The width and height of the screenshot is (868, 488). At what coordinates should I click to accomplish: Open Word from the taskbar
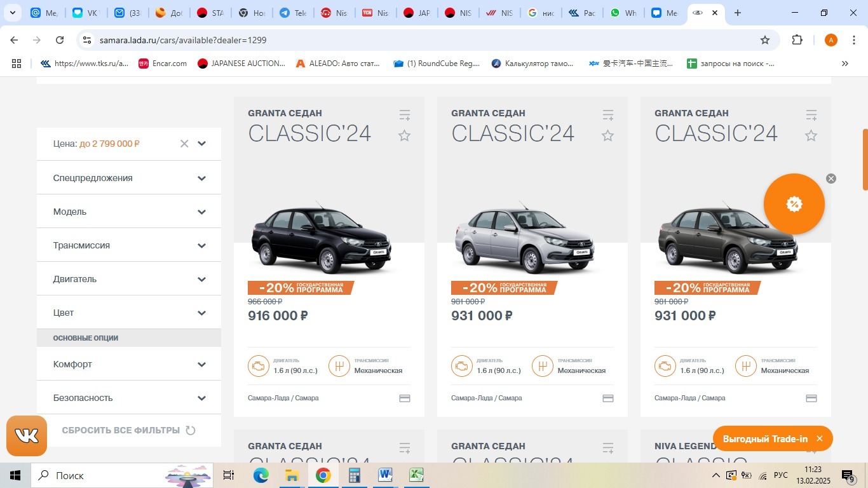386,475
